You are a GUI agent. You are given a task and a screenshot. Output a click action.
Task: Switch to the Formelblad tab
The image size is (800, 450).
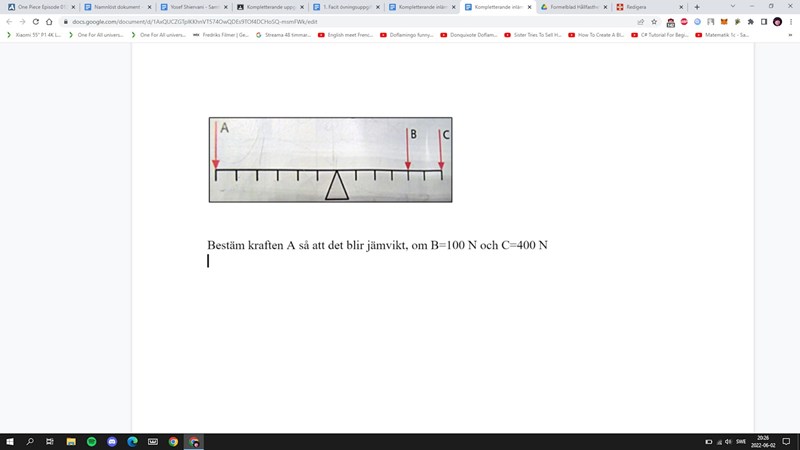(x=573, y=6)
